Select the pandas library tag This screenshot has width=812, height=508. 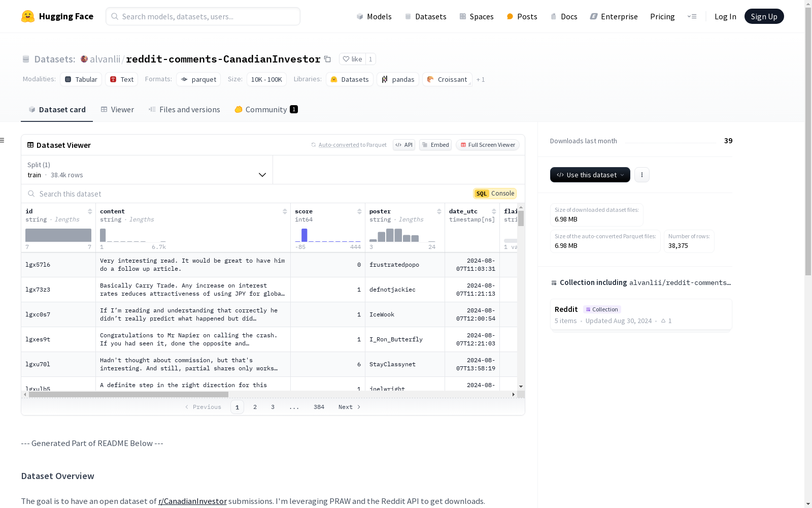tap(398, 79)
